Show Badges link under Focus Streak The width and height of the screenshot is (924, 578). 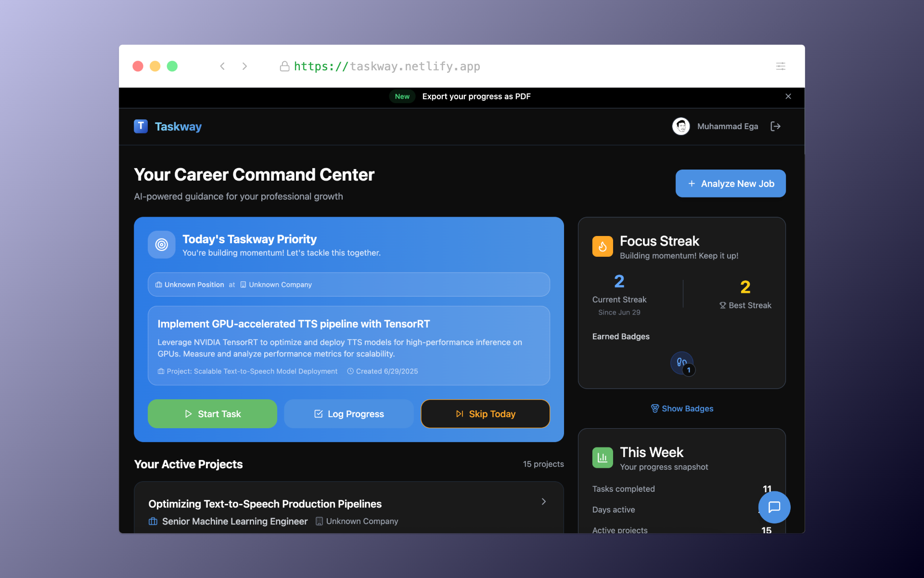[x=682, y=408]
